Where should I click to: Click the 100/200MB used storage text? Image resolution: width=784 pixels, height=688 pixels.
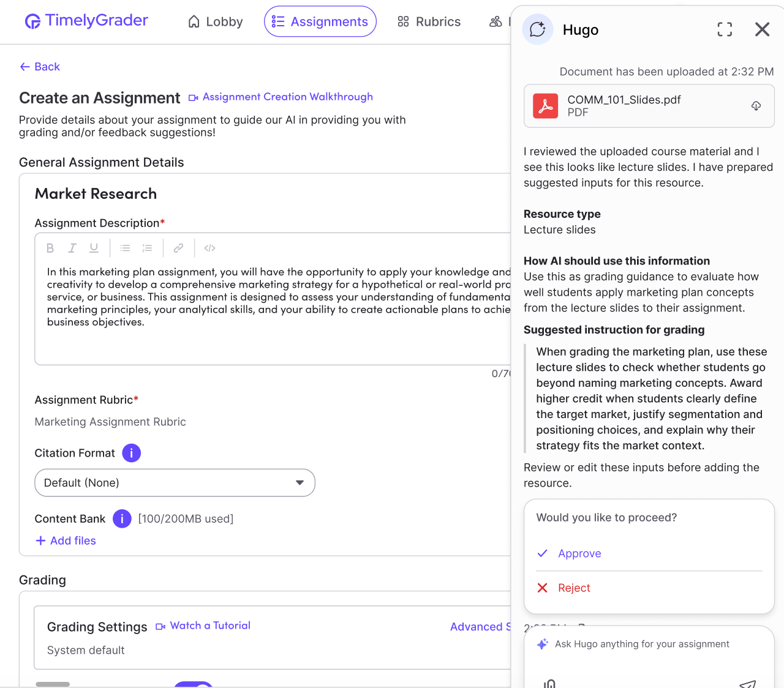(x=186, y=518)
